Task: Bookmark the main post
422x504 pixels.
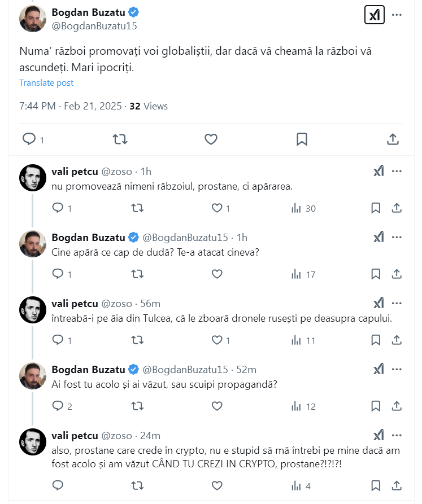Action: (x=302, y=139)
